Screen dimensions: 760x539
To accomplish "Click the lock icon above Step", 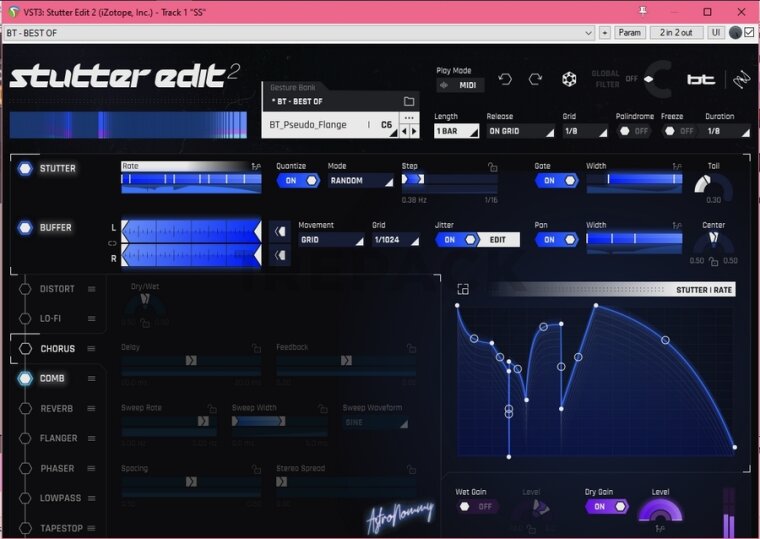I will (x=491, y=167).
